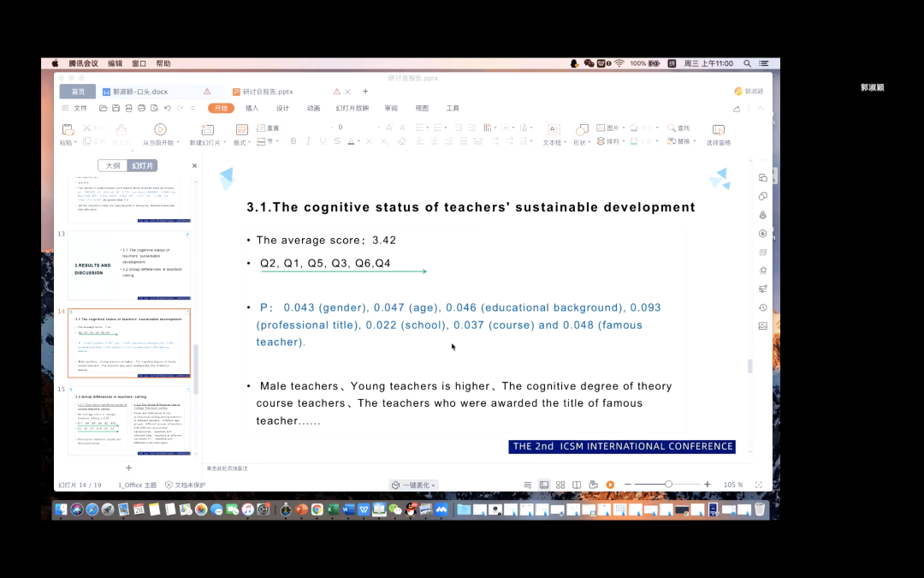924x578 pixels.
Task: Click the Home (首页) button
Action: tap(78, 92)
